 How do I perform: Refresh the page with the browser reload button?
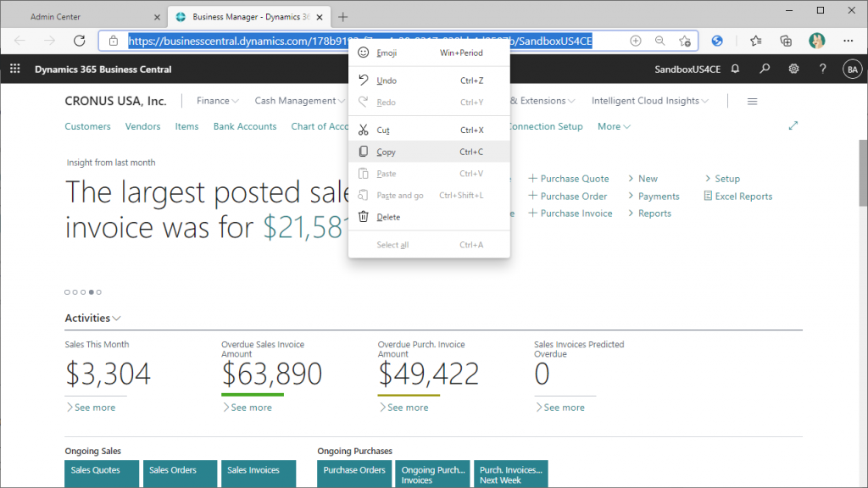[x=80, y=41]
